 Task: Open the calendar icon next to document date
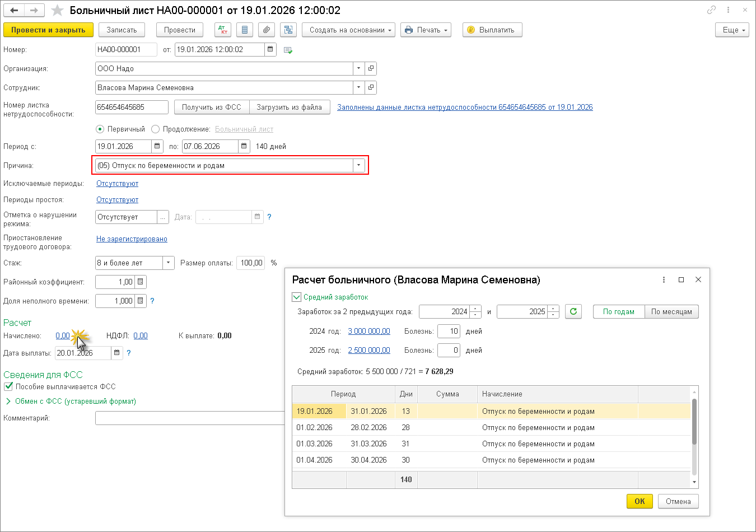pyautogui.click(x=270, y=50)
